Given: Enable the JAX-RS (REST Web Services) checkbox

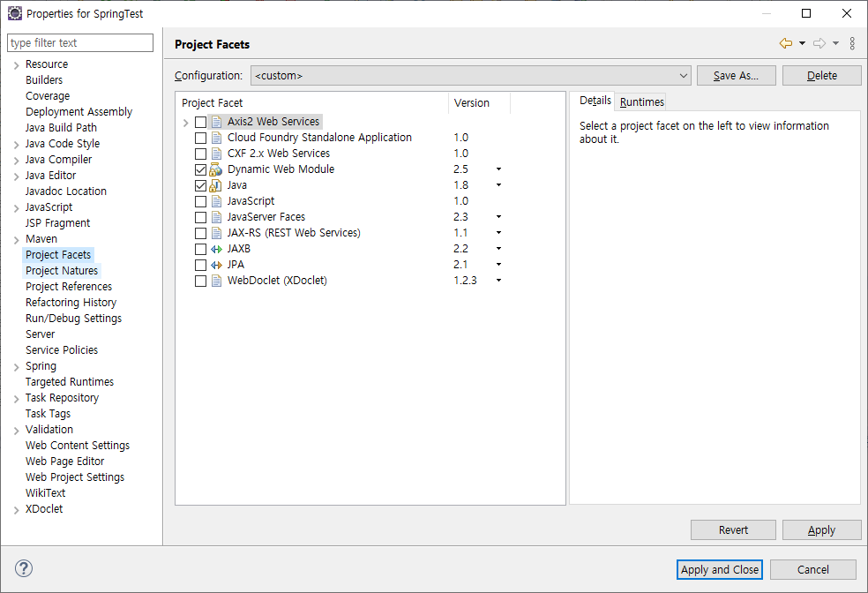Looking at the screenshot, I should point(200,233).
